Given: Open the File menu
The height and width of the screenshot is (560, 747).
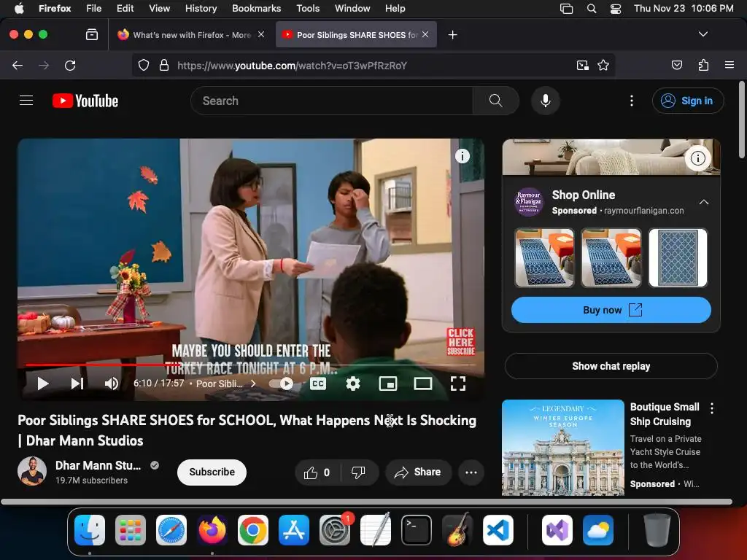Looking at the screenshot, I should click(93, 8).
